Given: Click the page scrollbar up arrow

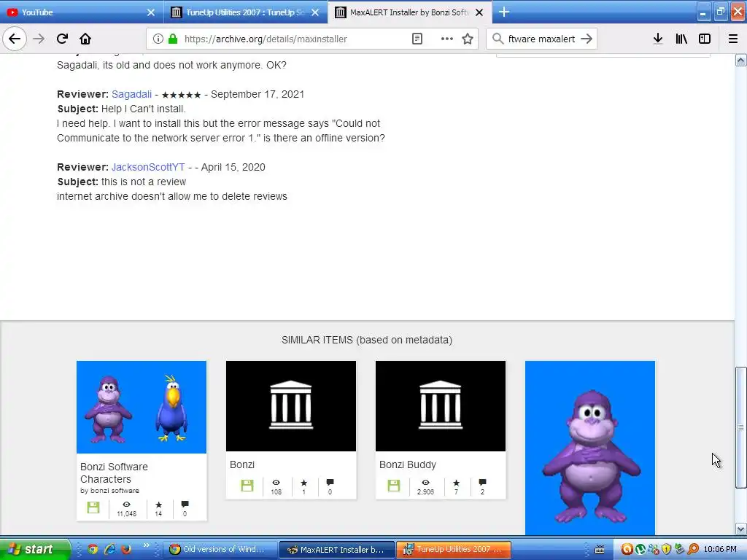Looking at the screenshot, I should pos(741,60).
